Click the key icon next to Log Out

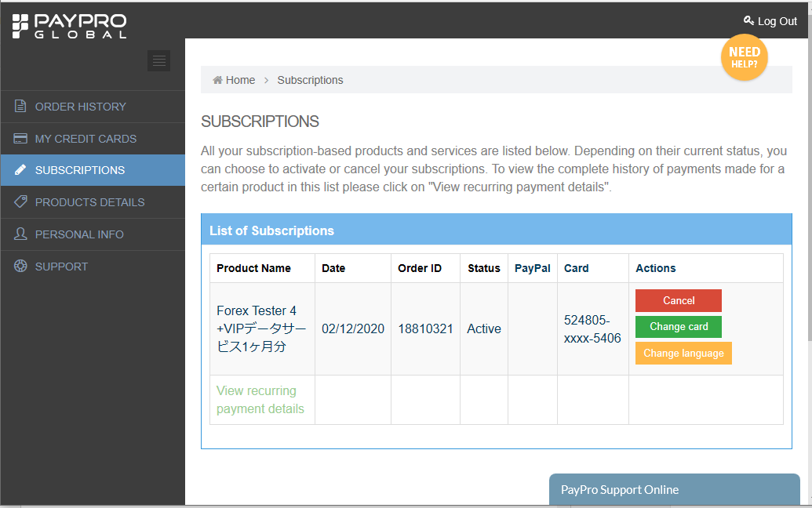pos(748,20)
